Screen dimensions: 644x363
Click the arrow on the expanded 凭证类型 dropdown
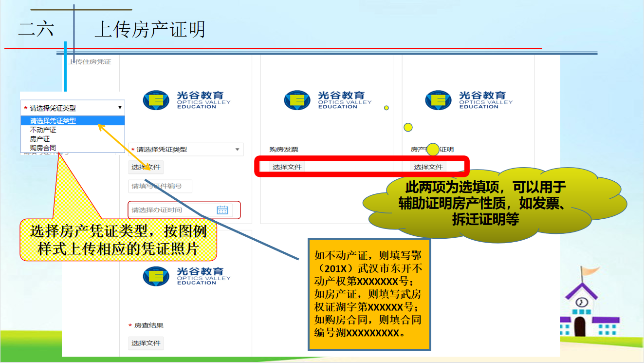[x=120, y=108]
